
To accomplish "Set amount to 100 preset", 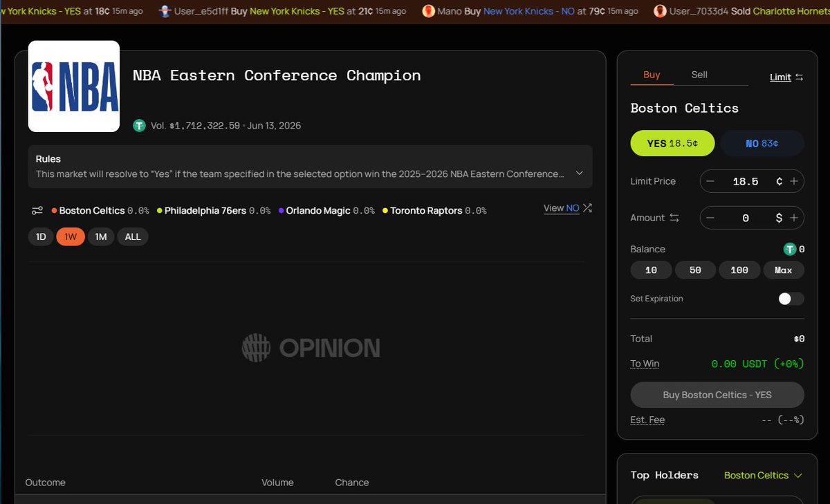I will tap(739, 270).
